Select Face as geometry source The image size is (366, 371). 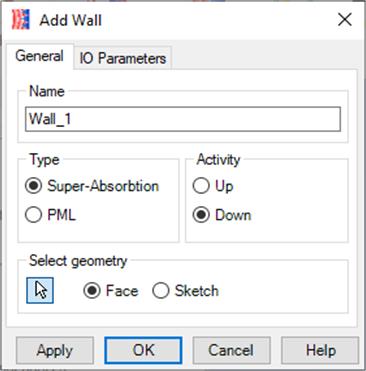(x=111, y=290)
